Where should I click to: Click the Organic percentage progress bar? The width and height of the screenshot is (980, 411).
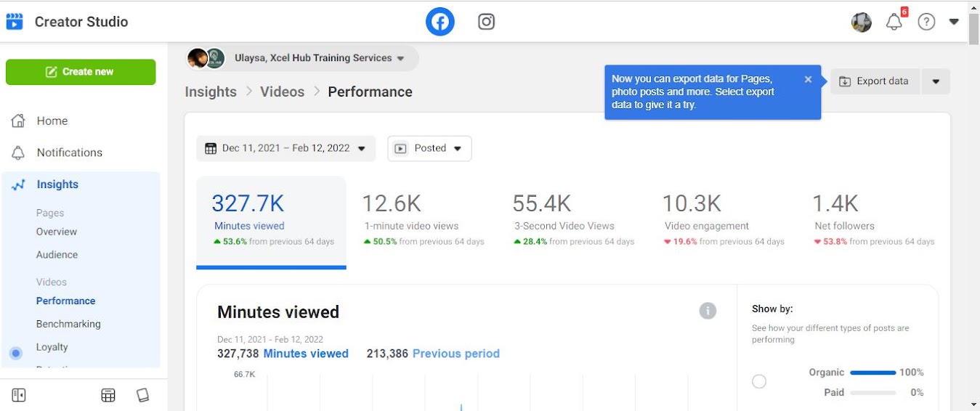(872, 373)
